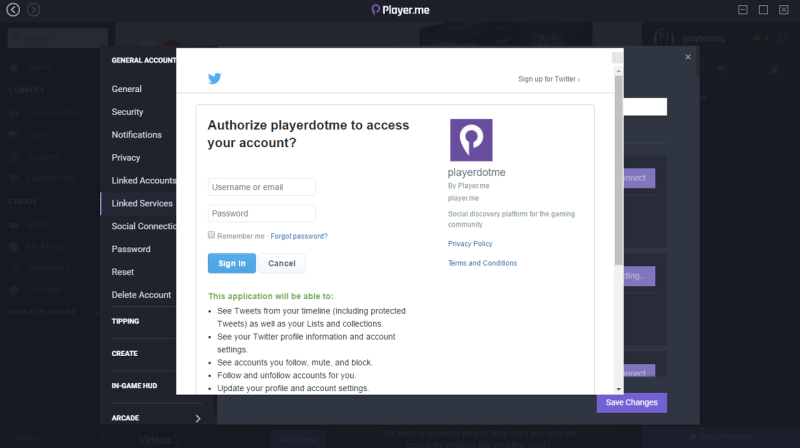Open Delete Account settings

point(141,295)
